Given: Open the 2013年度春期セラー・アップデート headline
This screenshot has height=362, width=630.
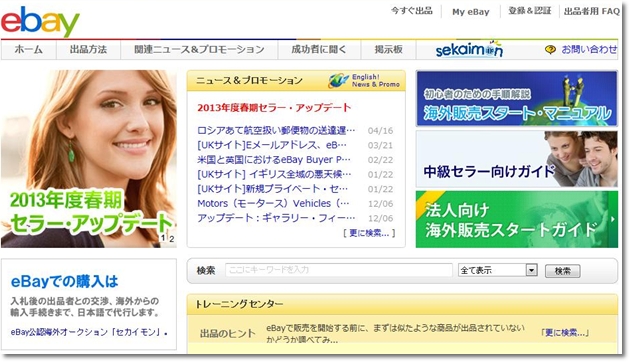Looking at the screenshot, I should [274, 108].
